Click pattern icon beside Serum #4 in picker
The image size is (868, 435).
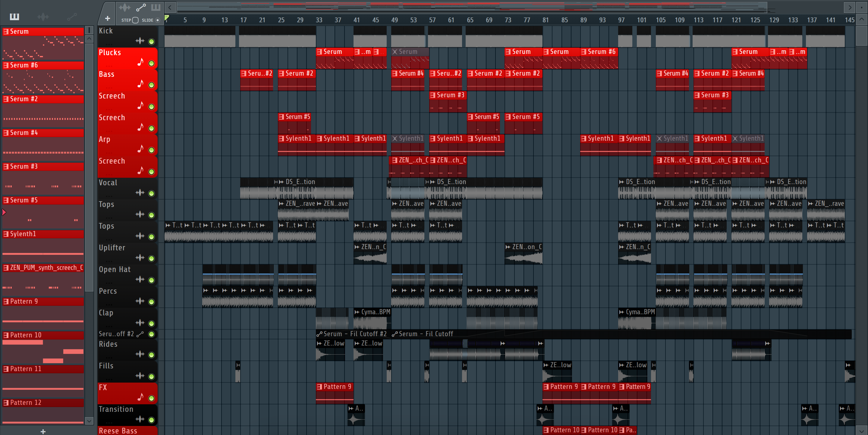(6, 133)
